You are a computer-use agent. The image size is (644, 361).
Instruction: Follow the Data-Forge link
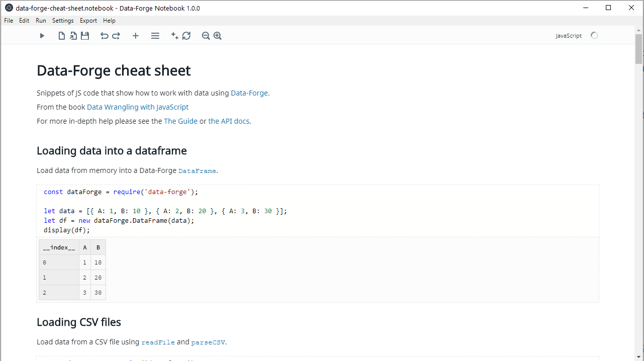pos(249,93)
